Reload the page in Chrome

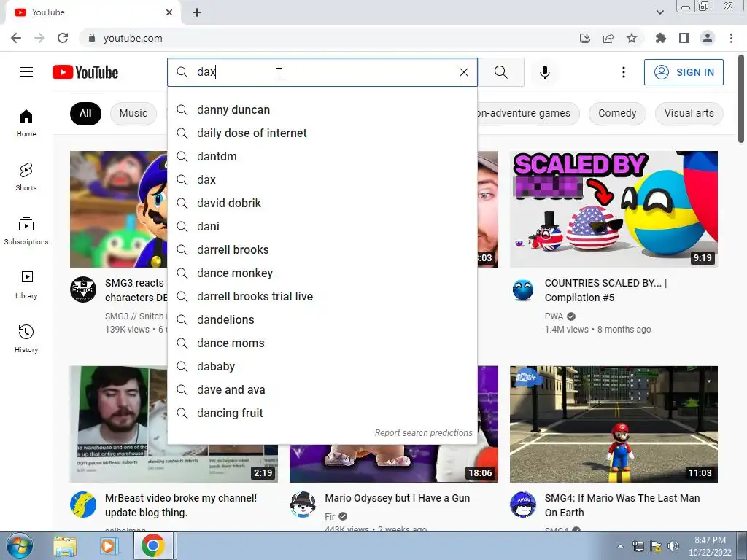tap(63, 38)
